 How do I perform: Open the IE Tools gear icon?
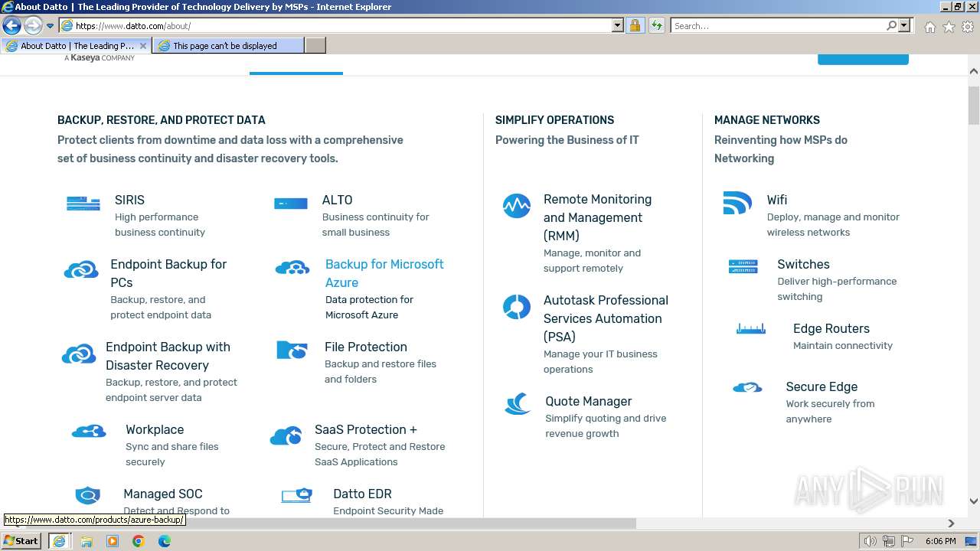pyautogui.click(x=968, y=27)
